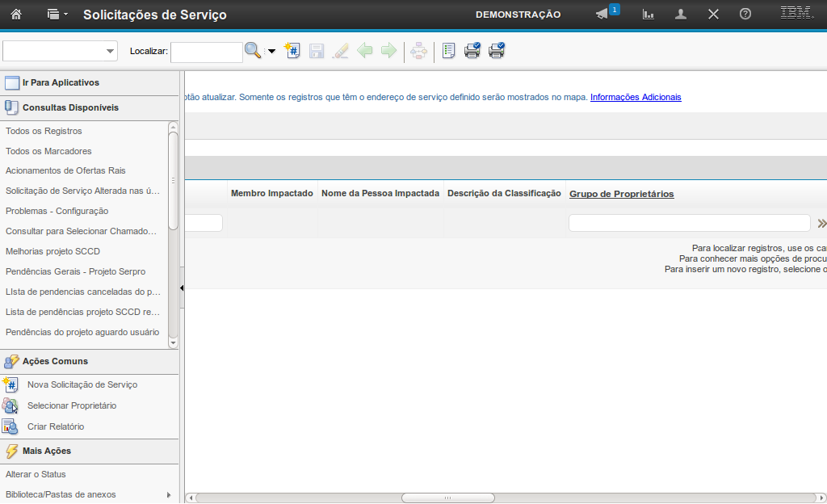
Task: Select Alterar o Status action
Action: click(36, 474)
